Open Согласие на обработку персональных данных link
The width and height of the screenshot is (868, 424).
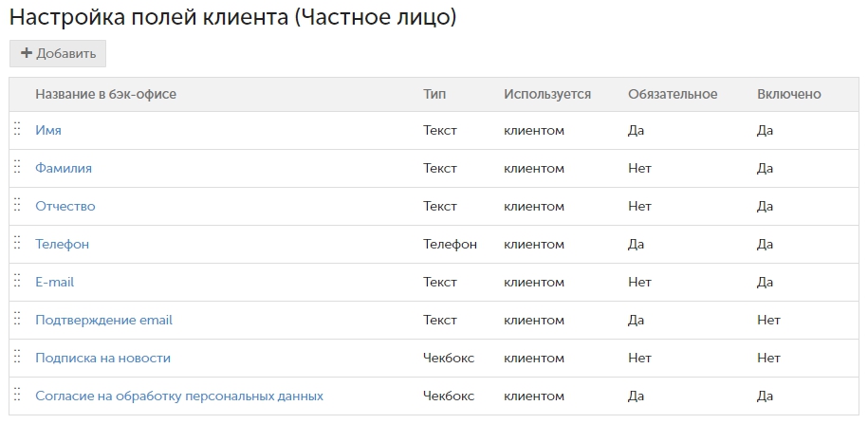click(179, 396)
